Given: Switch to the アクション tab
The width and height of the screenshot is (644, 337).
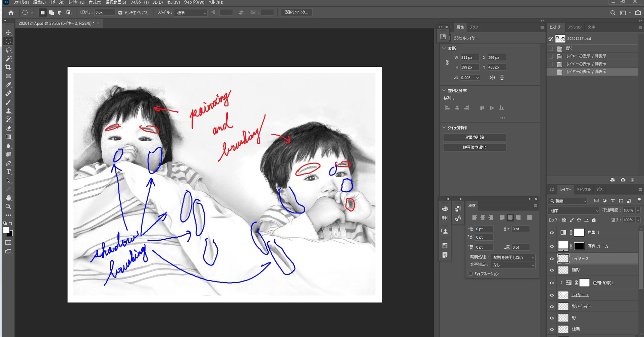Looking at the screenshot, I should [x=575, y=27].
